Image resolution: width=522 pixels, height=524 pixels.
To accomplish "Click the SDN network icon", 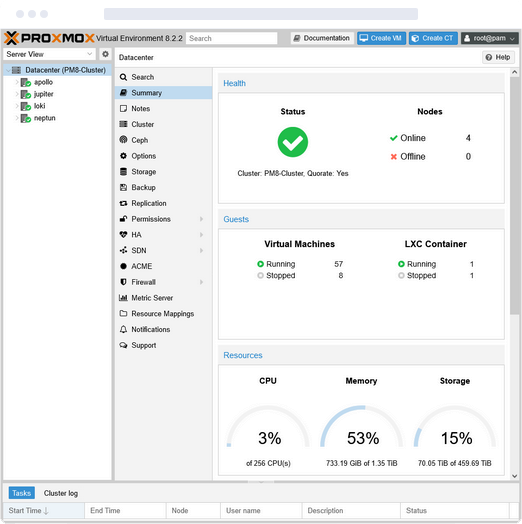I will coord(123,250).
